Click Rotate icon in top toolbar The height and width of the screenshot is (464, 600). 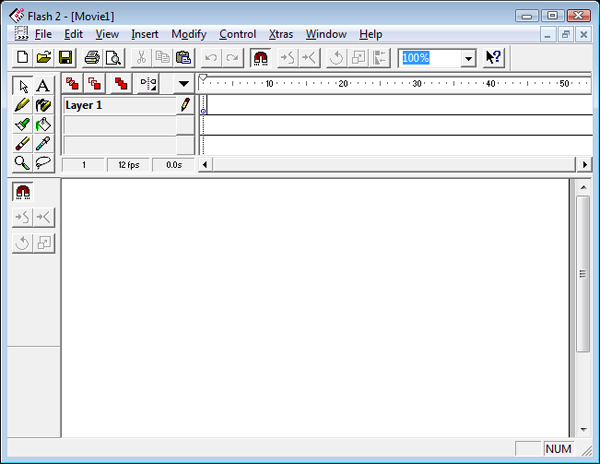336,58
